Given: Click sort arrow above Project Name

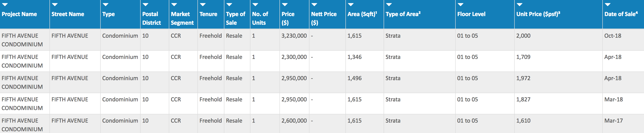Looking at the screenshot, I should coord(5,5).
